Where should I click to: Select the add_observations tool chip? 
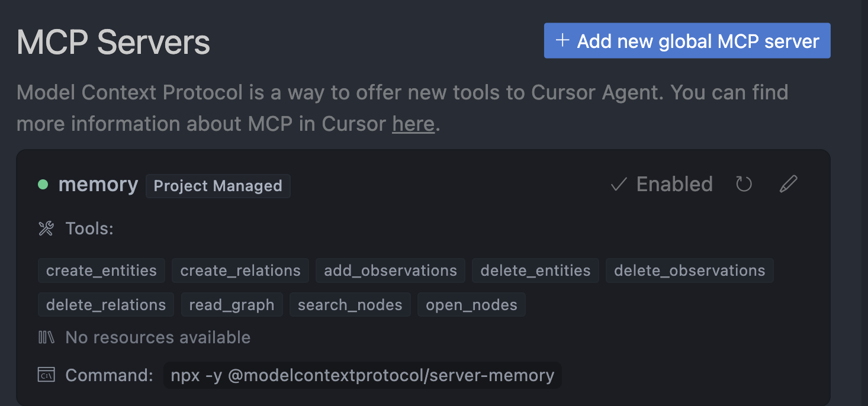tap(390, 270)
